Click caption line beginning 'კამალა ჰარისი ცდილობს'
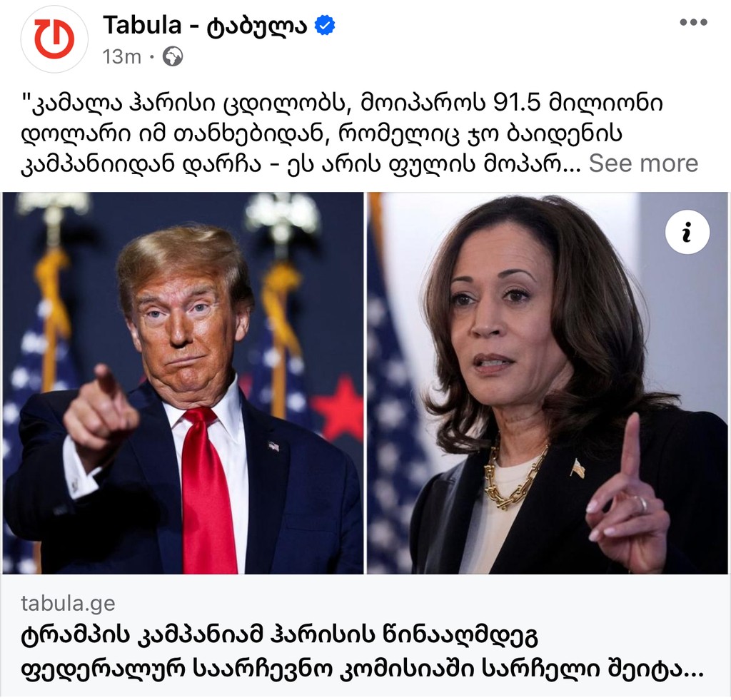Image resolution: width=731 pixels, height=700 pixels. (x=342, y=103)
